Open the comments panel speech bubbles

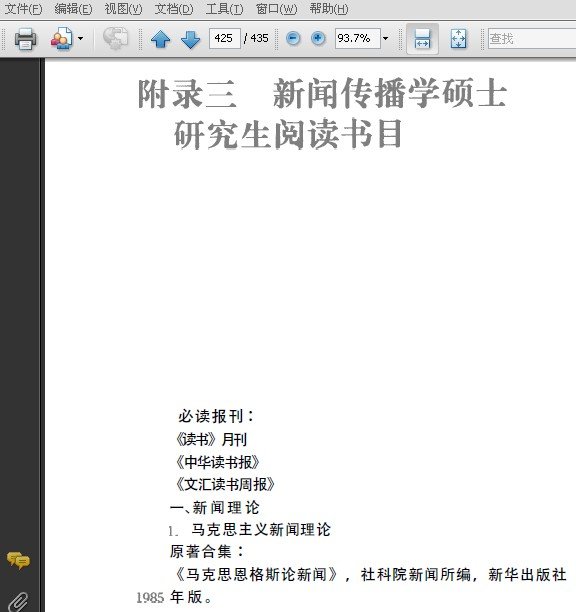18,560
